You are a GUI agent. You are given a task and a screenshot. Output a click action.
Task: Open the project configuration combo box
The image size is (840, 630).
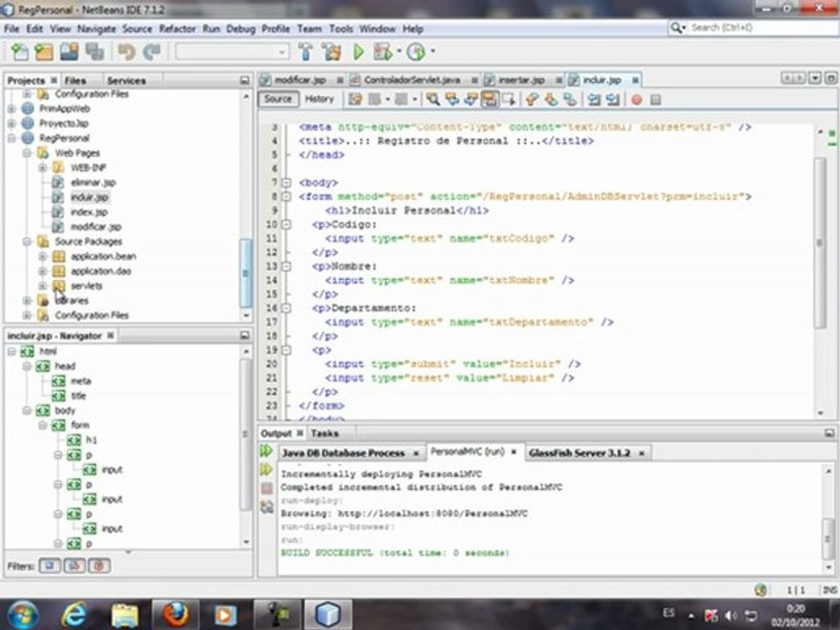point(232,52)
